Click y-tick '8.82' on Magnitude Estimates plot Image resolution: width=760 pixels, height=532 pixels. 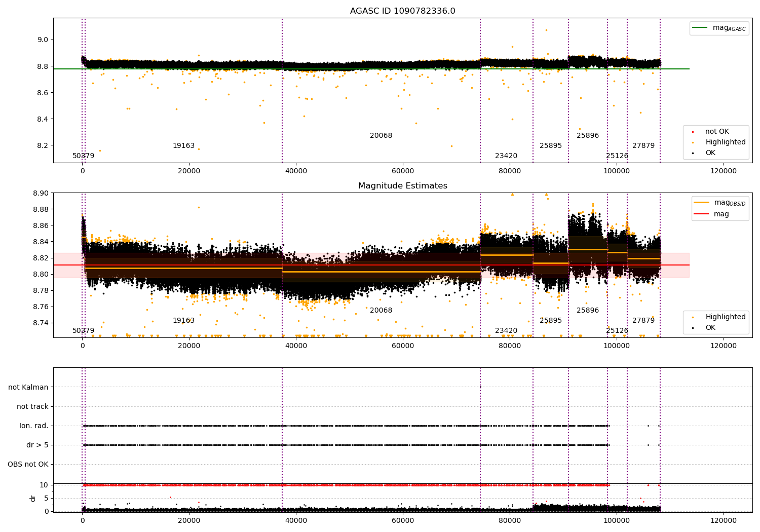(x=41, y=258)
